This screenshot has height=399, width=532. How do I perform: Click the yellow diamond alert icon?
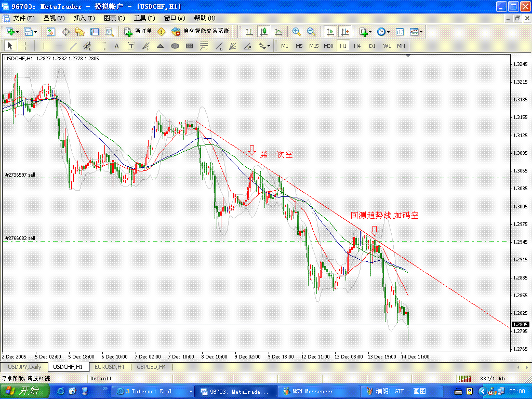[162, 32]
